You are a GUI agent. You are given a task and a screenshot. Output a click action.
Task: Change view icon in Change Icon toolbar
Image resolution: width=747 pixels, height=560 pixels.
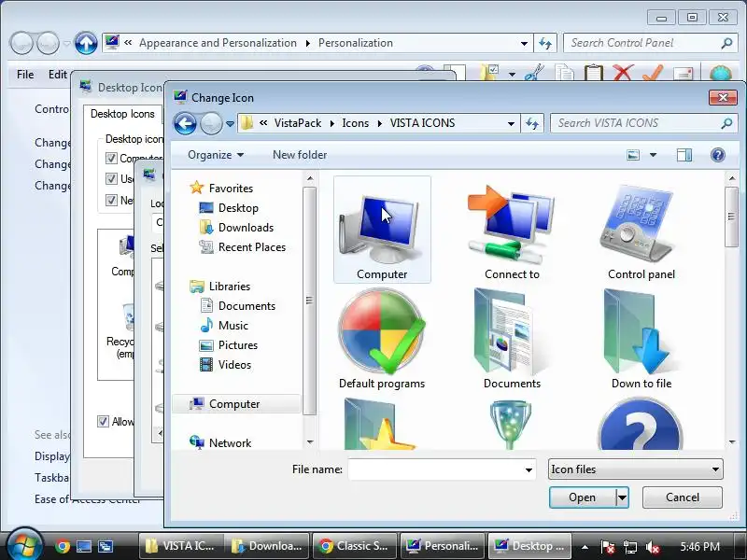click(x=633, y=155)
